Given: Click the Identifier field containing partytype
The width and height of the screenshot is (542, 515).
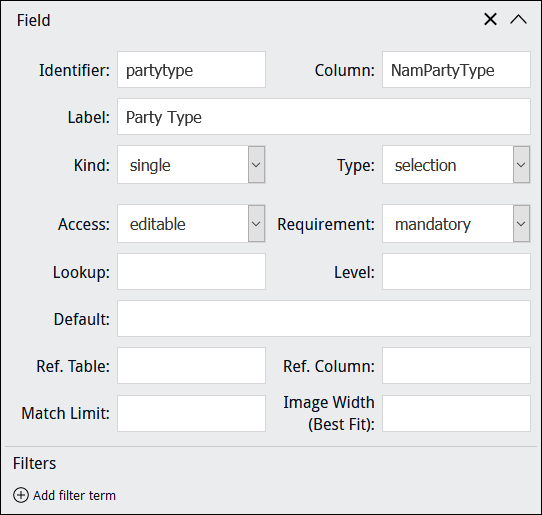Looking at the screenshot, I should [x=191, y=70].
